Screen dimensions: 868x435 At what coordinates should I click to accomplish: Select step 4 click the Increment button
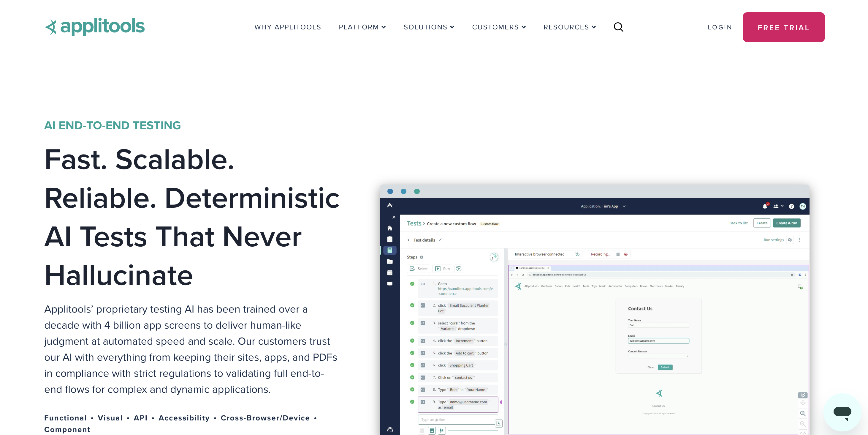457,341
